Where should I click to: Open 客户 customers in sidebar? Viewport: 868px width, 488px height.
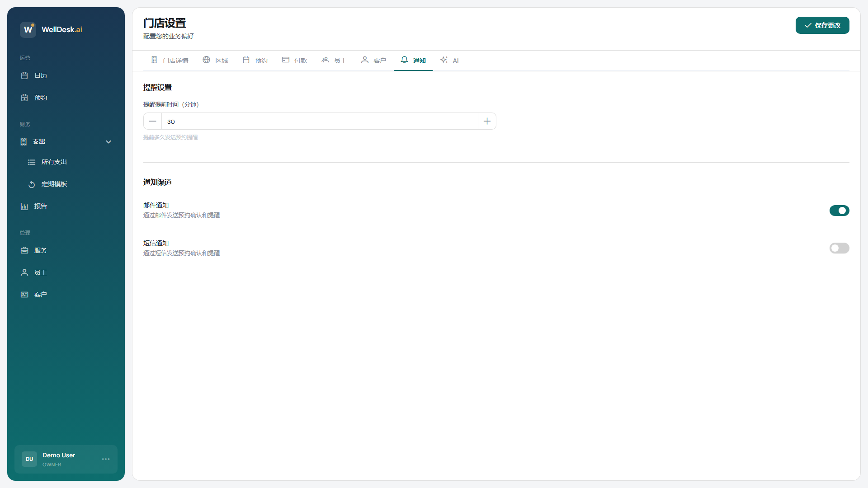pyautogui.click(x=40, y=295)
